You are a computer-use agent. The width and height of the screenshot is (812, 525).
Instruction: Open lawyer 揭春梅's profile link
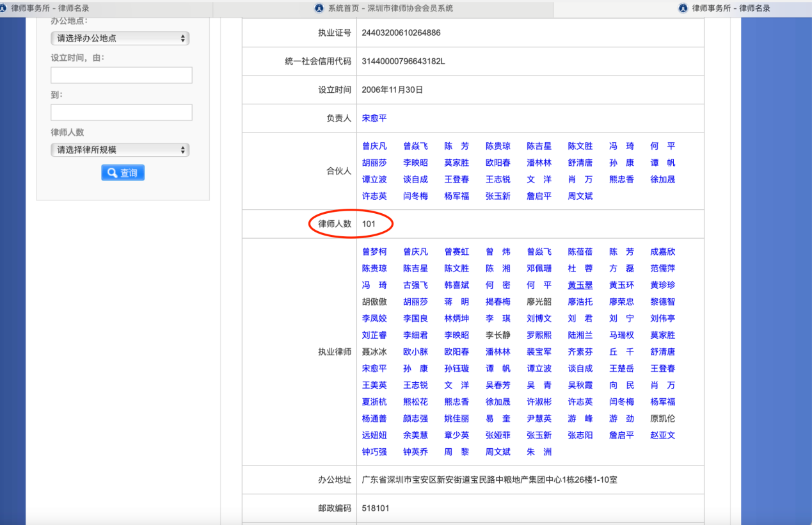click(498, 302)
